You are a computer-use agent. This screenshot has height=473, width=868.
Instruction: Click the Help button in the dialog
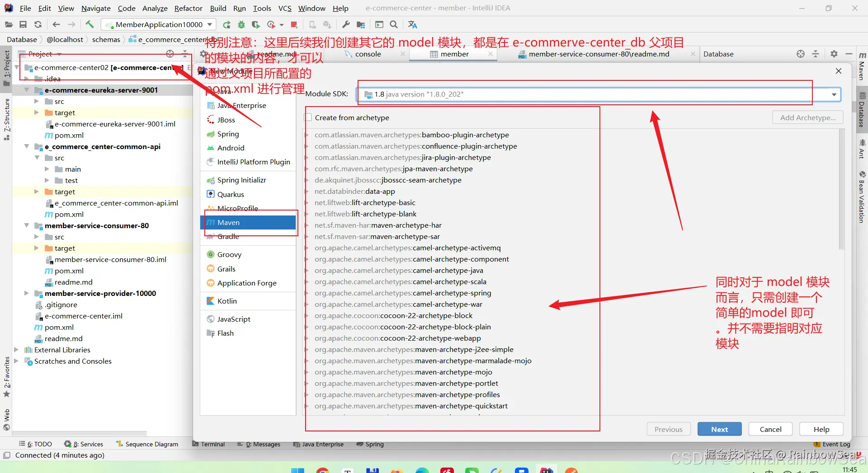(821, 429)
